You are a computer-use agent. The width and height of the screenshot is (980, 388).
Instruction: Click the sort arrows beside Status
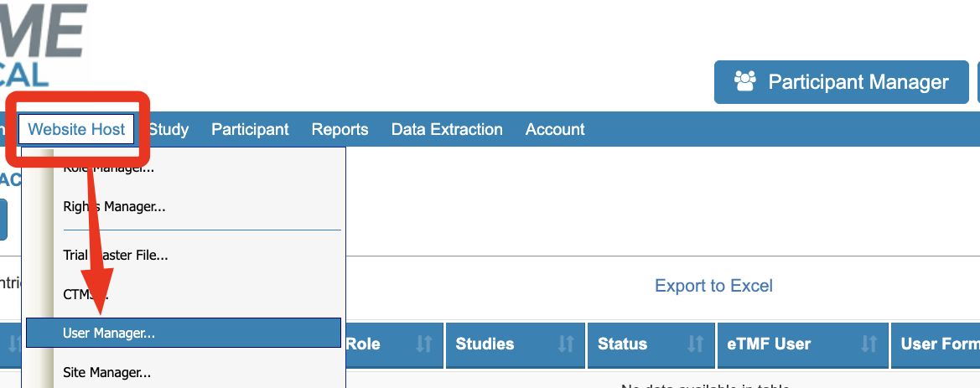[x=695, y=344]
